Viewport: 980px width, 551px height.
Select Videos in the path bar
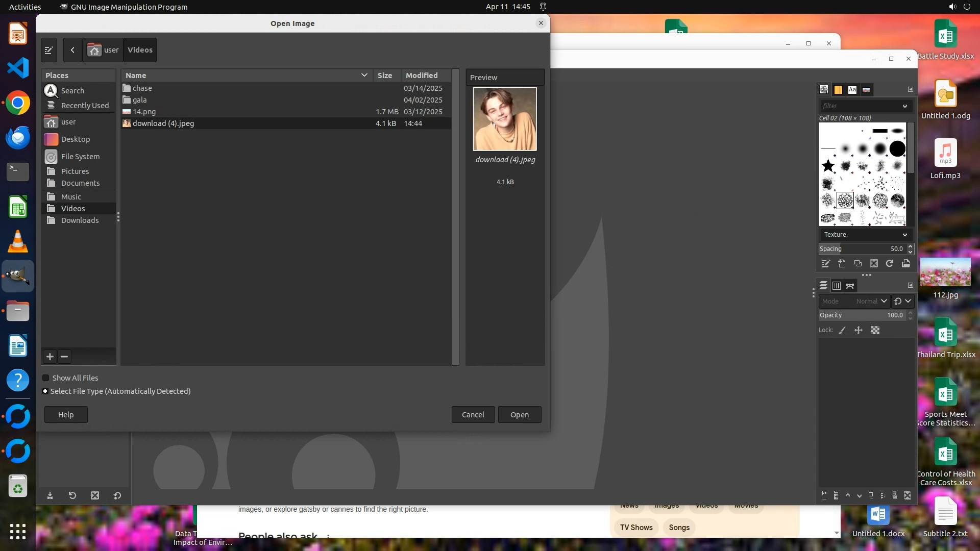[140, 50]
